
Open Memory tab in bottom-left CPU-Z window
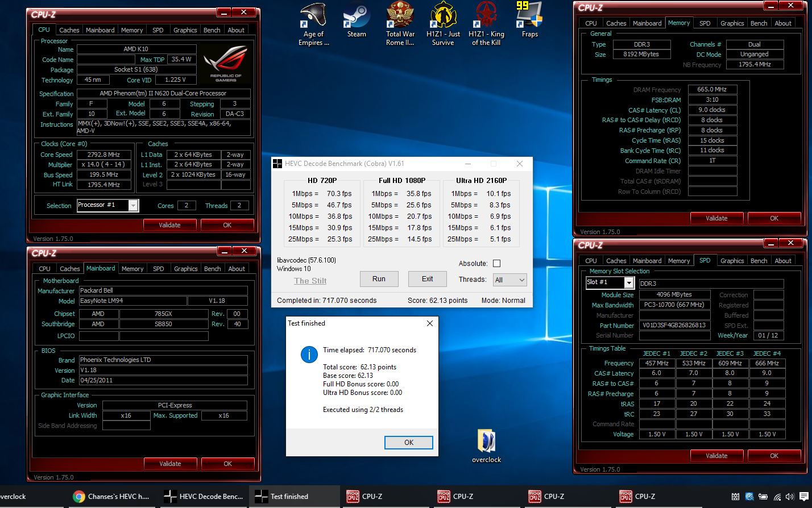[x=132, y=269]
